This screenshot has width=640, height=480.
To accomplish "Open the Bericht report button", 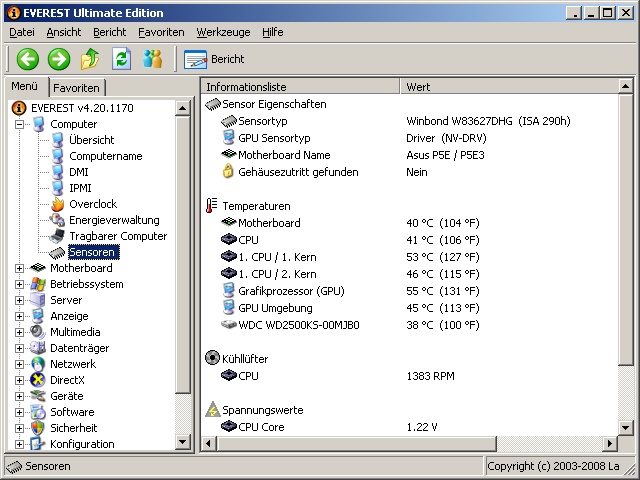I will 214,59.
